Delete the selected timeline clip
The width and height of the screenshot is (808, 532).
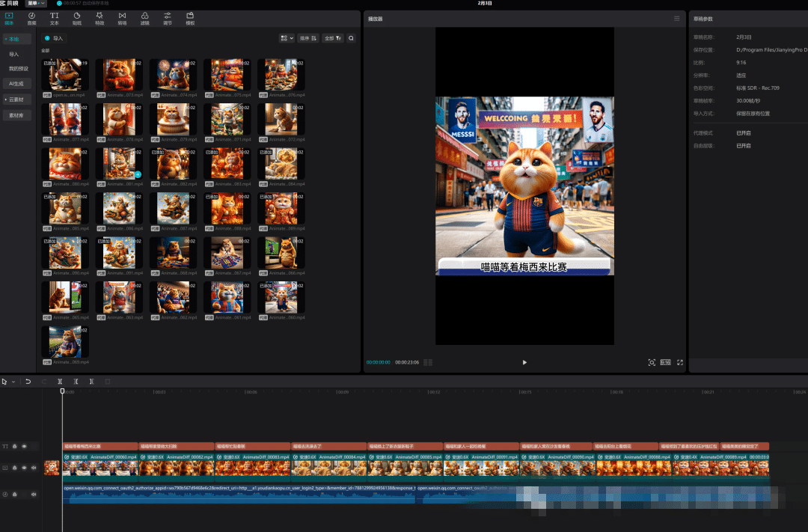(x=108, y=382)
